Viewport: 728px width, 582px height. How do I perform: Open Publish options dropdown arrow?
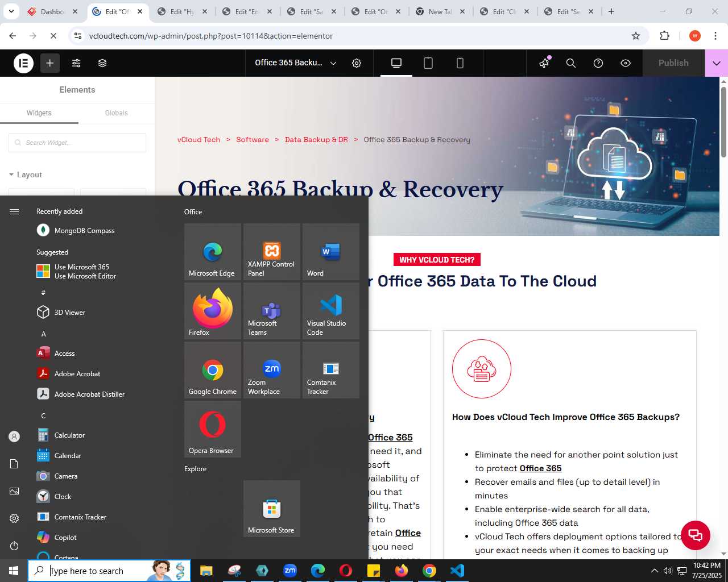click(717, 63)
